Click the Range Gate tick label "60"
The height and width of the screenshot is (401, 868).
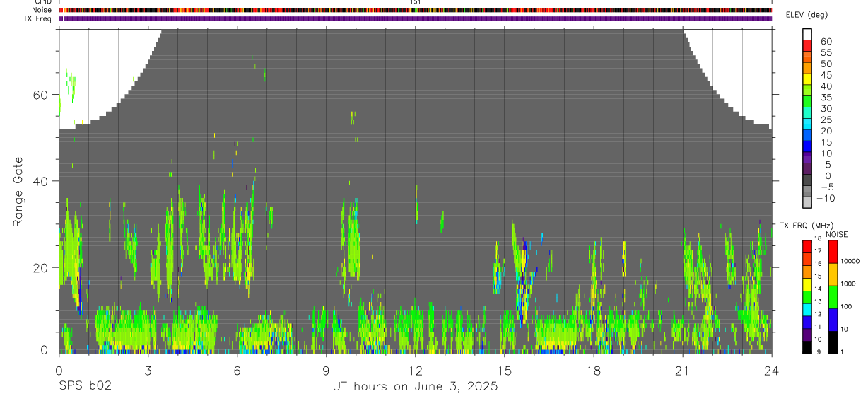coord(42,95)
